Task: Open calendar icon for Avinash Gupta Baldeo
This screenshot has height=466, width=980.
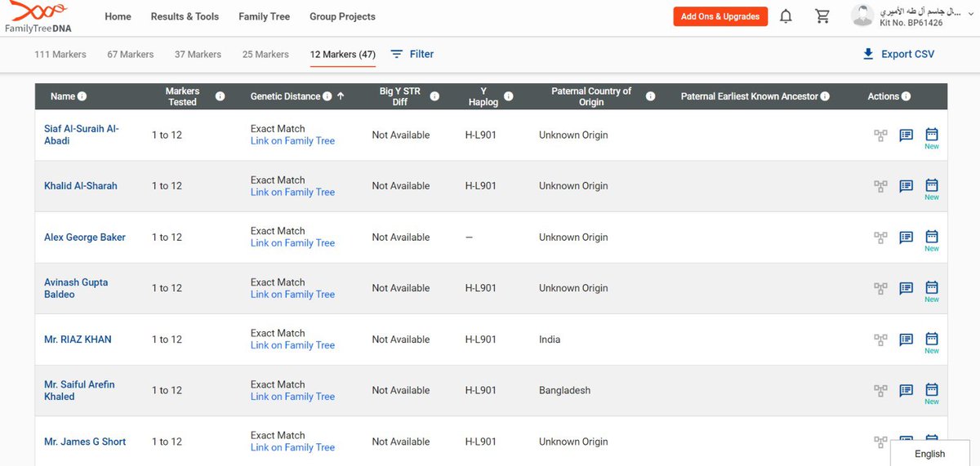Action: coord(932,287)
